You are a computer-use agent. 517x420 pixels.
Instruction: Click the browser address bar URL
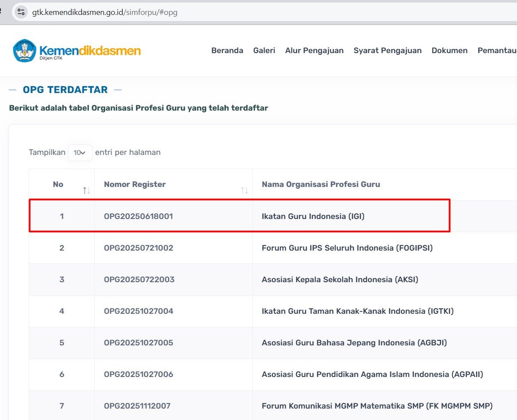click(105, 12)
